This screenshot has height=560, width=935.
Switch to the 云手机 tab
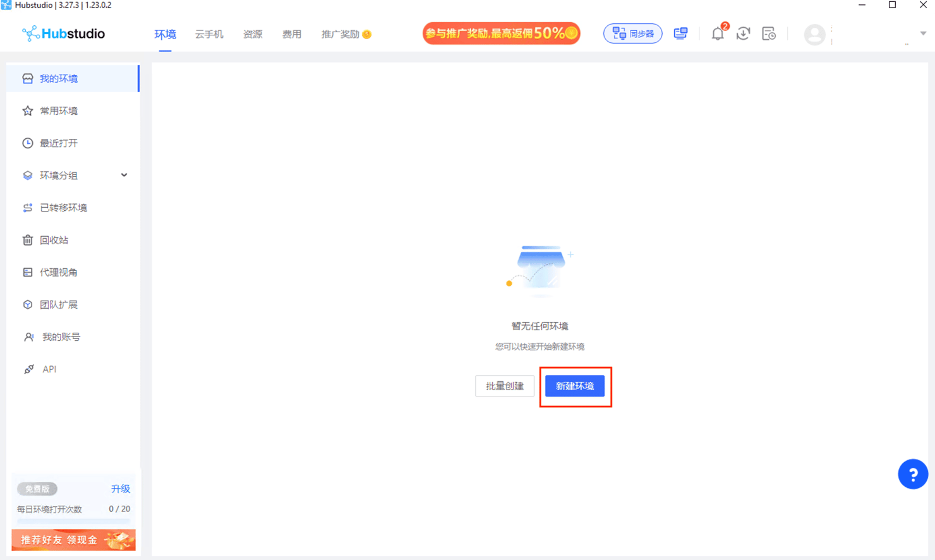click(x=208, y=34)
